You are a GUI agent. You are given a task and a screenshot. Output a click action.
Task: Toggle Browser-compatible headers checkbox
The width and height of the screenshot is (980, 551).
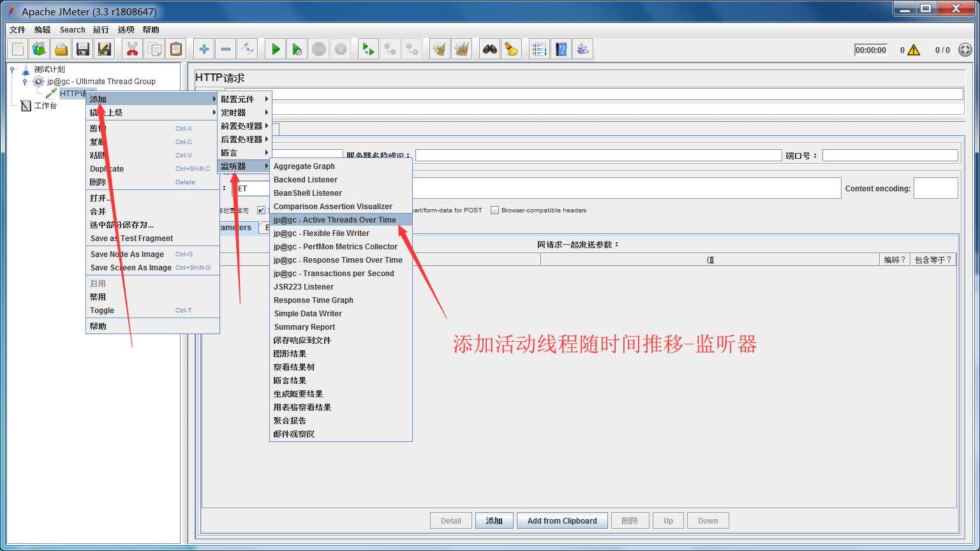(494, 210)
